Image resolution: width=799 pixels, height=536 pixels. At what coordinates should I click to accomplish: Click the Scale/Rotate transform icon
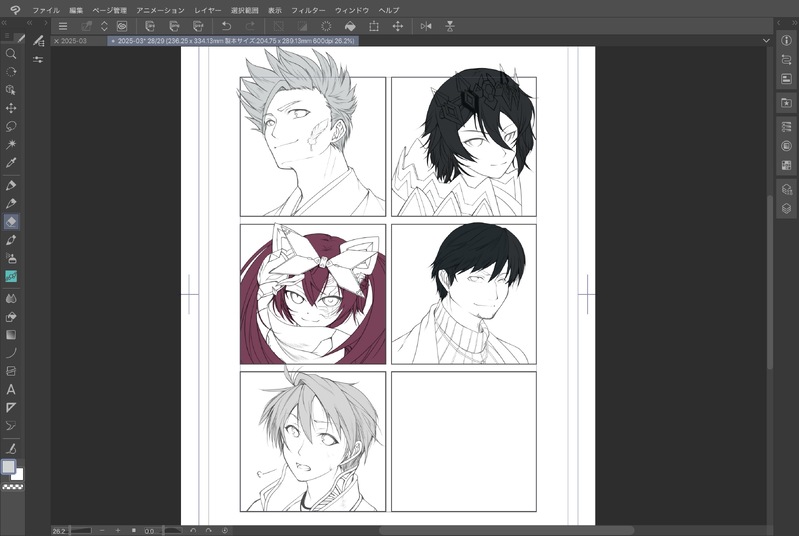[x=374, y=26]
